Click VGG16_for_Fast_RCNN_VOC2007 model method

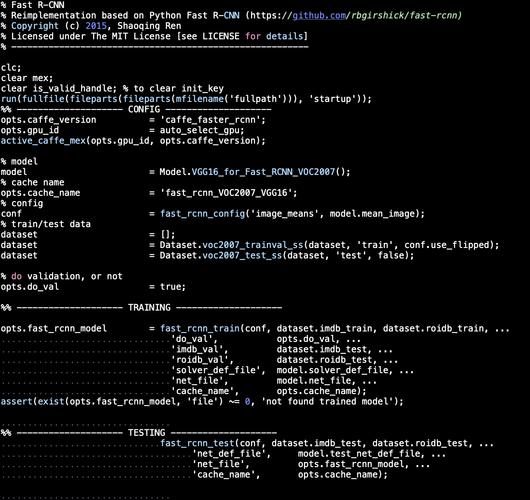[263, 172]
